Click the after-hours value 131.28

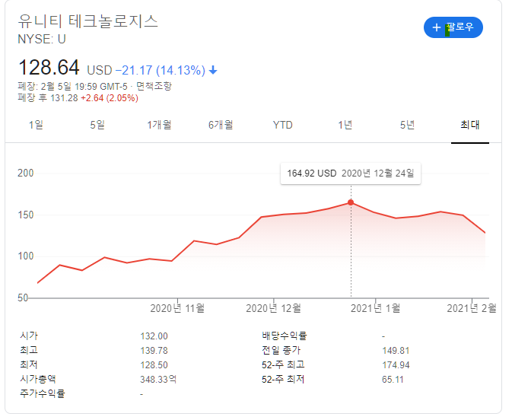[x=64, y=98]
